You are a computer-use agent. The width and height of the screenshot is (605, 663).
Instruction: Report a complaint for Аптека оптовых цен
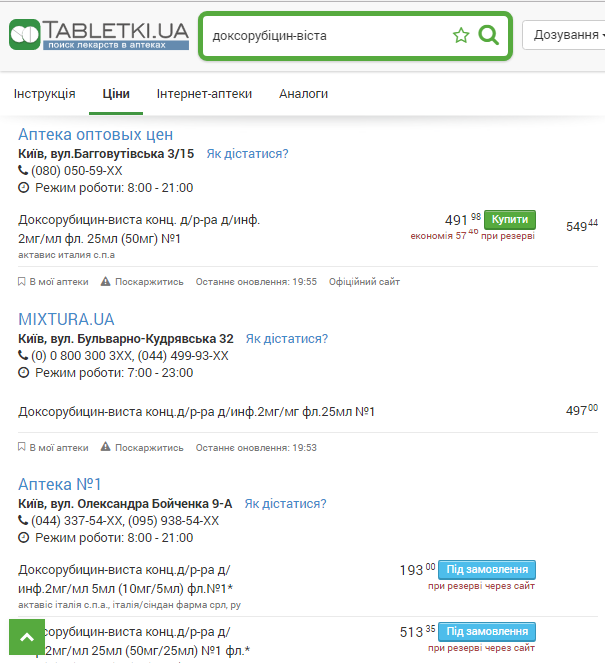[142, 282]
